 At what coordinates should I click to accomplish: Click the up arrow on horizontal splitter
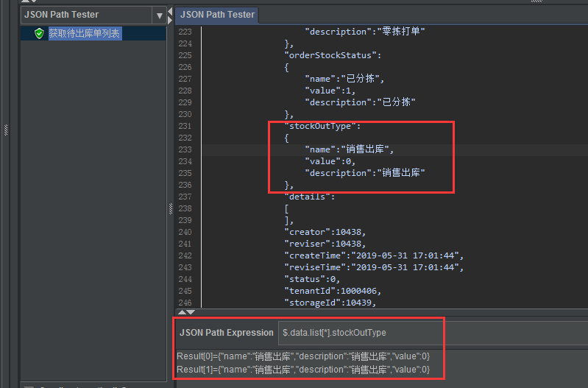[183, 312]
